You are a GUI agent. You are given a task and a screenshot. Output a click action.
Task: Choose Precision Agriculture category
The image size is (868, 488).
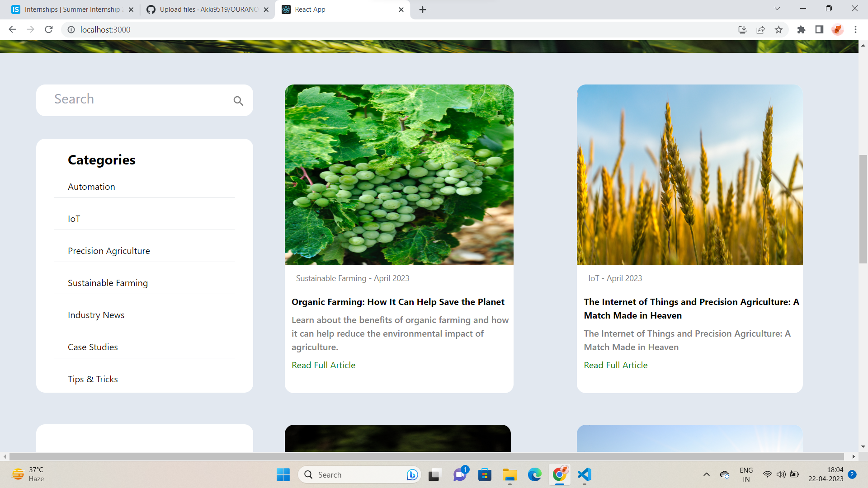pyautogui.click(x=109, y=251)
